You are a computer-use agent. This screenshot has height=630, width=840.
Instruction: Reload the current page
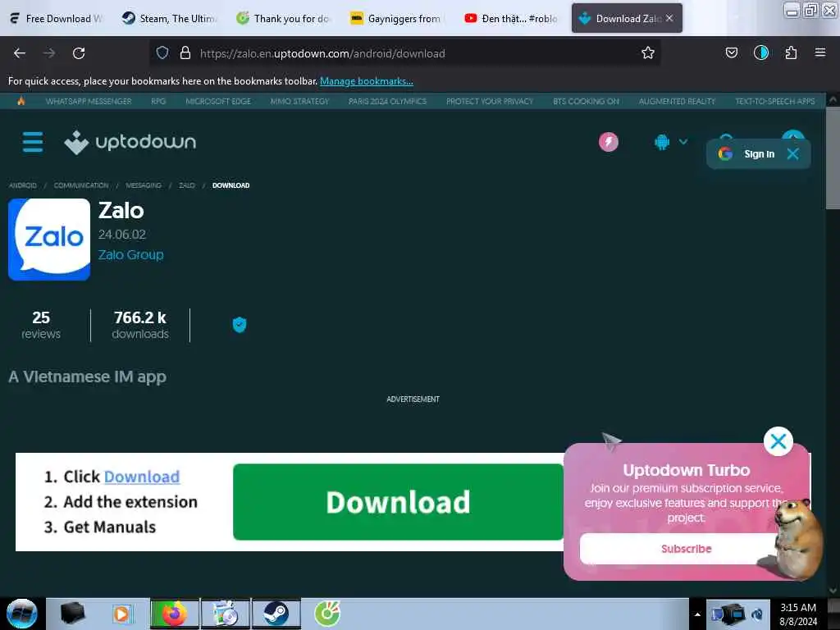click(x=79, y=53)
